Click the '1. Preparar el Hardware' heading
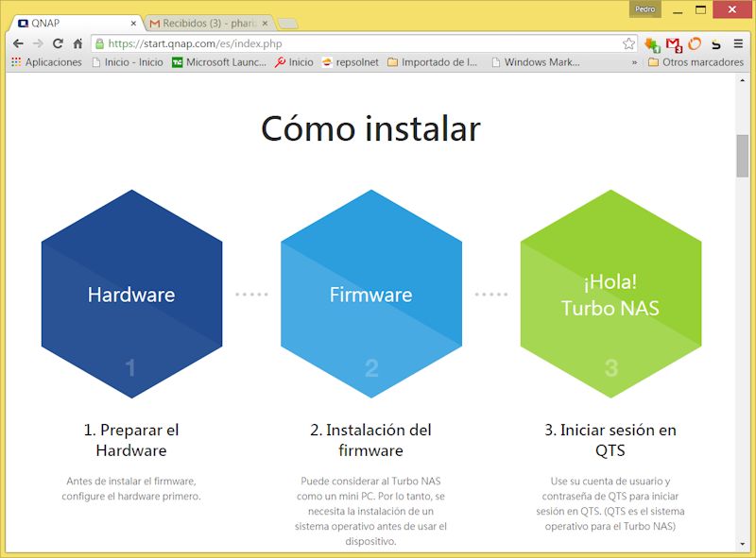The image size is (756, 558). coord(131,440)
